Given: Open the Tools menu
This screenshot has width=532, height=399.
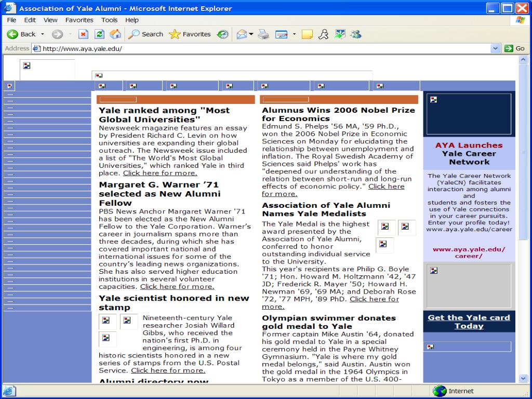Looking at the screenshot, I should (109, 20).
